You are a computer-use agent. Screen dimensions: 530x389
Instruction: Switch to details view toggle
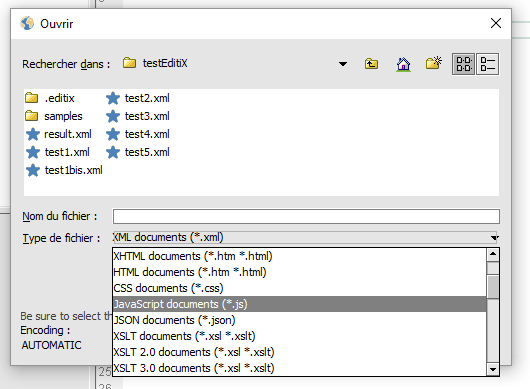pos(487,64)
